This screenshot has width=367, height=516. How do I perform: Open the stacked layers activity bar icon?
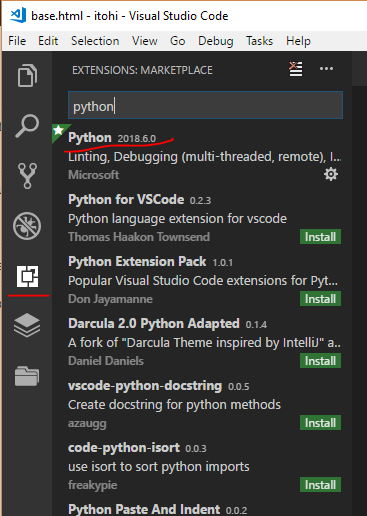27,326
